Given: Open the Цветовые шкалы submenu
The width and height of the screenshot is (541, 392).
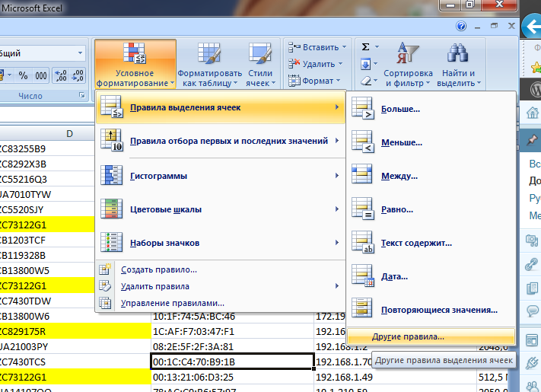Looking at the screenshot, I should coord(221,209).
